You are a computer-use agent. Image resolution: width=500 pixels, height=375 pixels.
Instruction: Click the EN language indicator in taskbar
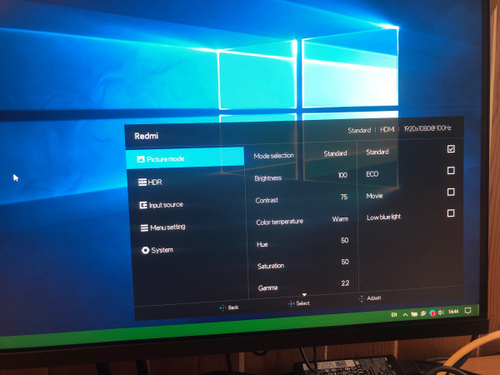[x=394, y=315]
